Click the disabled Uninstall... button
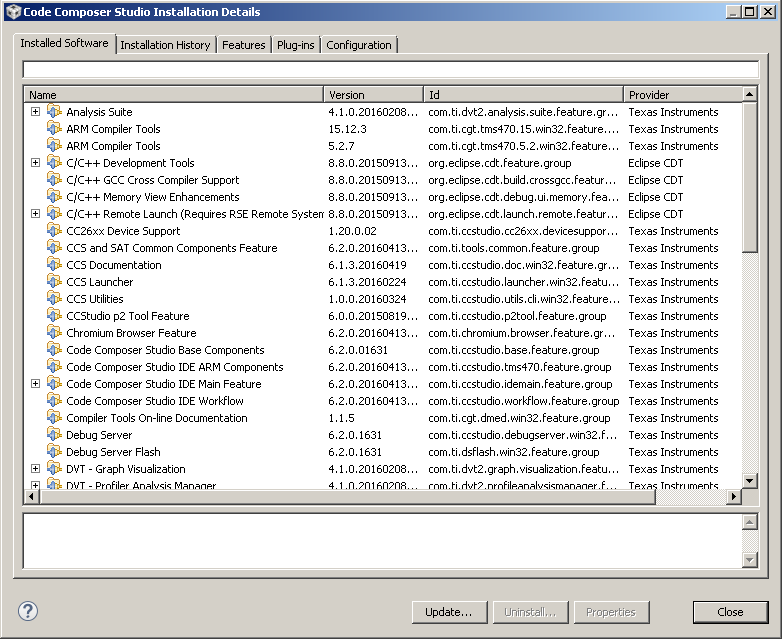The width and height of the screenshot is (782, 639). tap(530, 612)
